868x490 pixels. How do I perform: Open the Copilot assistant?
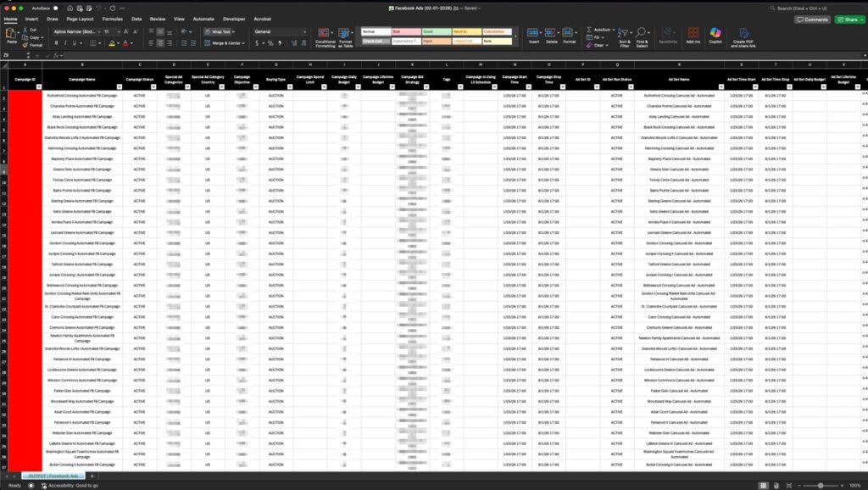pyautogui.click(x=715, y=35)
